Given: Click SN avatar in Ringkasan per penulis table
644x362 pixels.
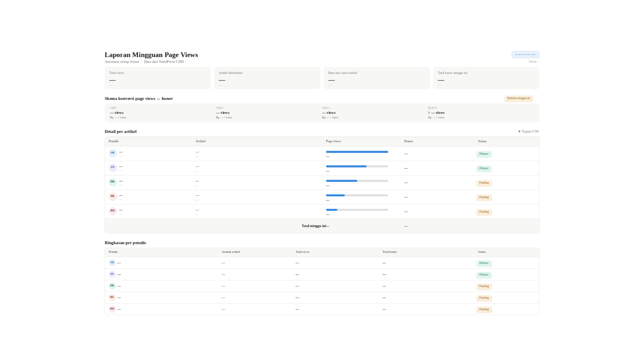Looking at the screenshot, I should pyautogui.click(x=112, y=274).
